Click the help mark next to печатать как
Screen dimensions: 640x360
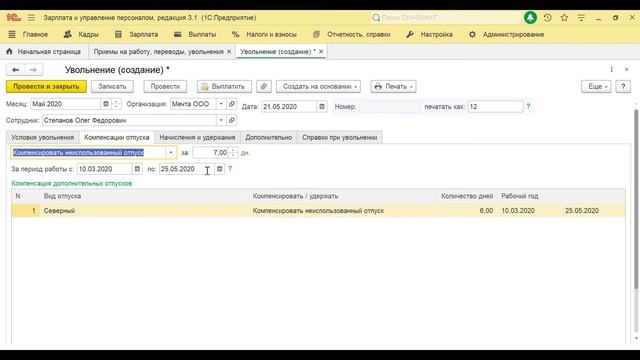coord(528,107)
